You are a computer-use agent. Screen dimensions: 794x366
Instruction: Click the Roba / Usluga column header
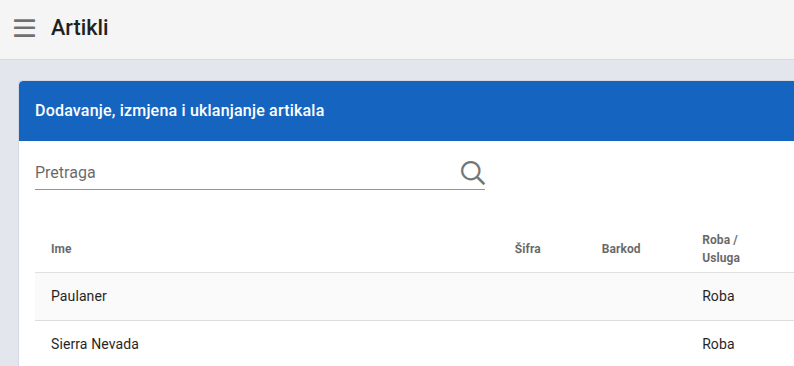(721, 249)
